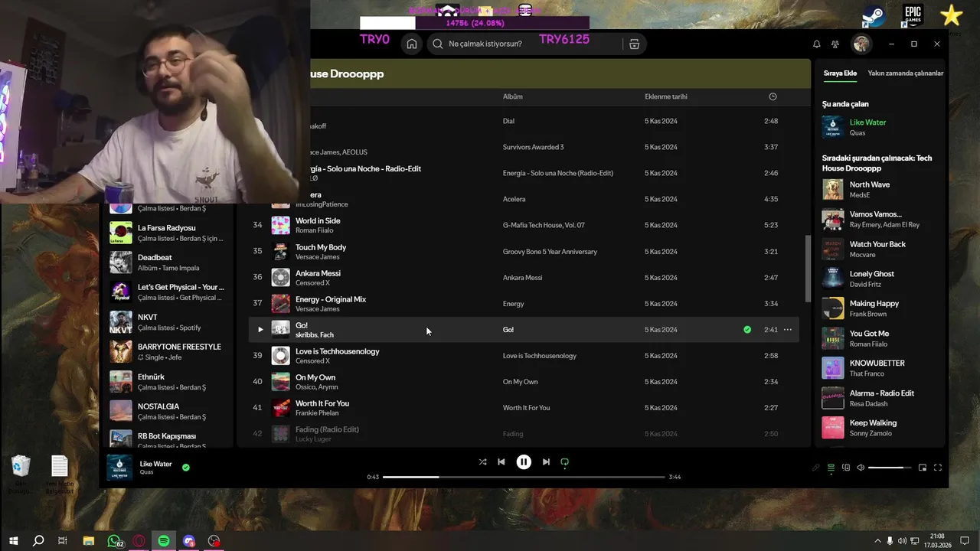Adjust the volume slider
Image resolution: width=980 pixels, height=551 pixels.
[890, 468]
